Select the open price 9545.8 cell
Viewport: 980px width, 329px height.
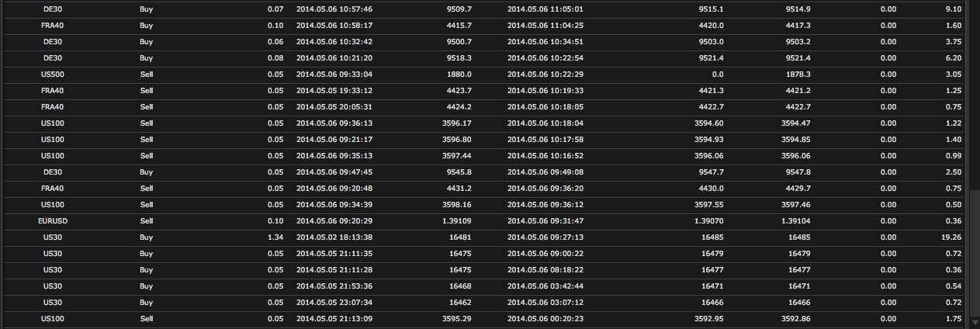coord(459,172)
